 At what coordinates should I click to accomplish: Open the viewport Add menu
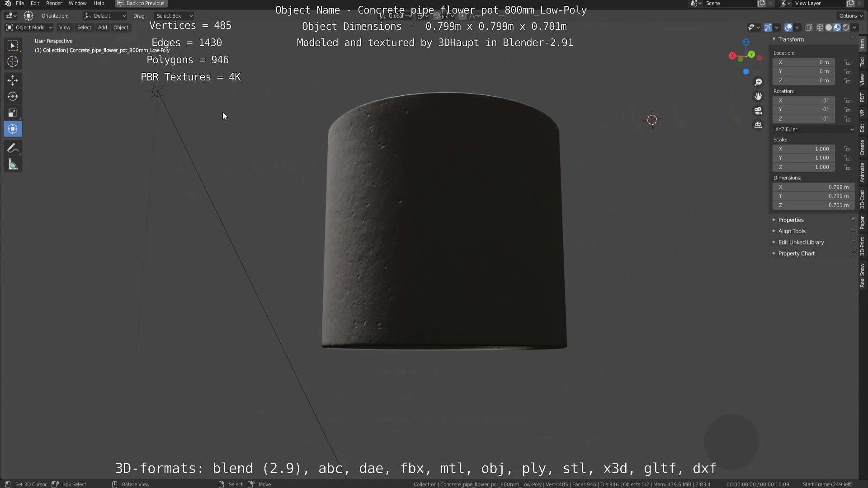103,28
